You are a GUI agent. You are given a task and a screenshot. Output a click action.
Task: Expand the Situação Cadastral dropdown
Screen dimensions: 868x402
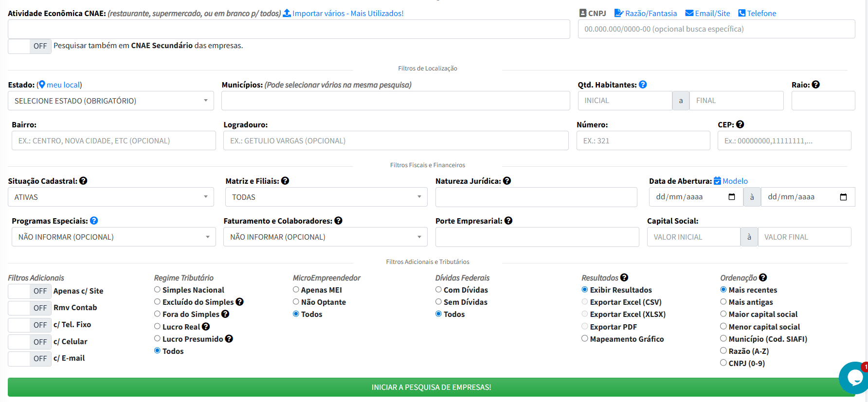click(x=111, y=197)
